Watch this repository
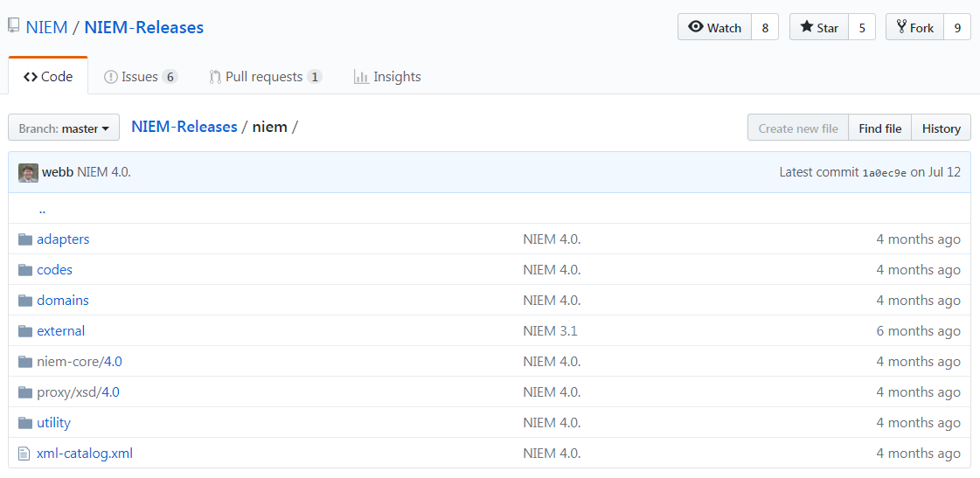This screenshot has height=478, width=980. 714,27
